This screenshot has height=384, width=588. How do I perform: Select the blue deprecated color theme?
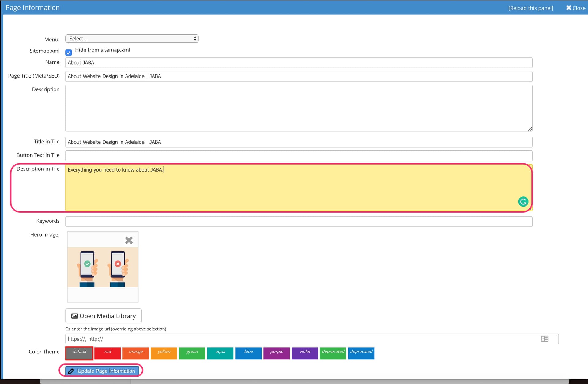361,353
